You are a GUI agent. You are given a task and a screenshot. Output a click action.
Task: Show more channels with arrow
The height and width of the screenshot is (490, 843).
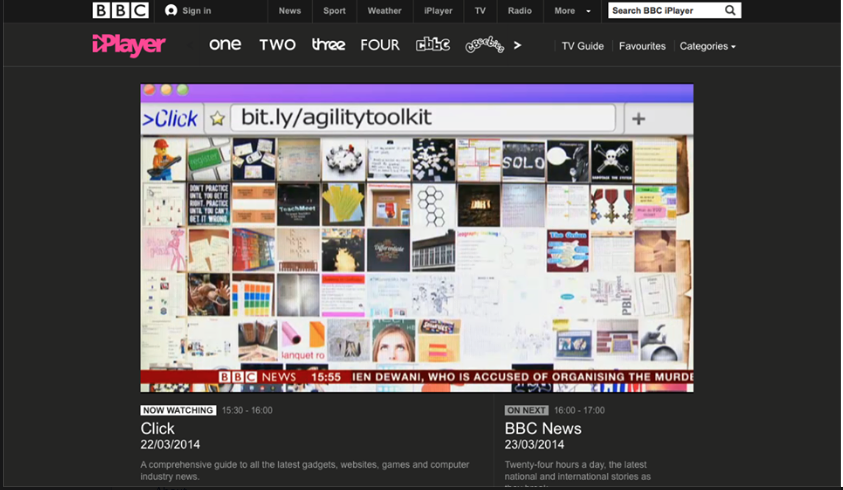click(x=517, y=45)
